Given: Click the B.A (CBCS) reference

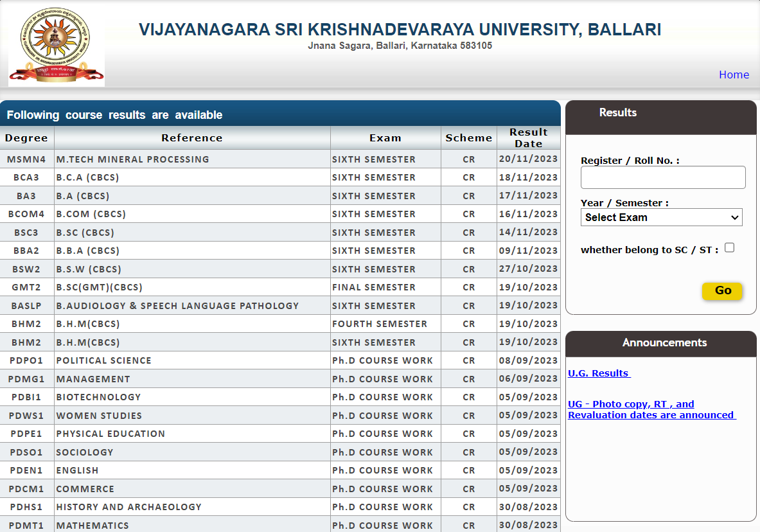Looking at the screenshot, I should pyautogui.click(x=83, y=196).
